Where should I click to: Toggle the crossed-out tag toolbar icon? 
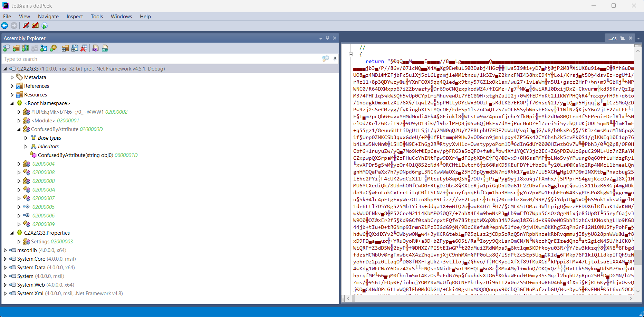click(35, 25)
